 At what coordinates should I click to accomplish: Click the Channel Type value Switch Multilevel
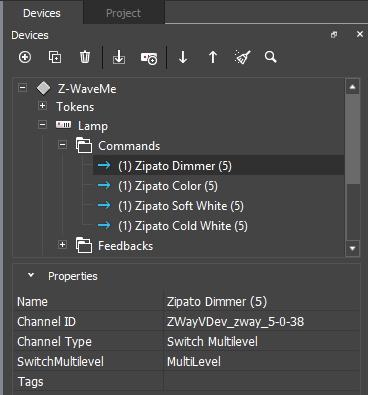coord(262,342)
